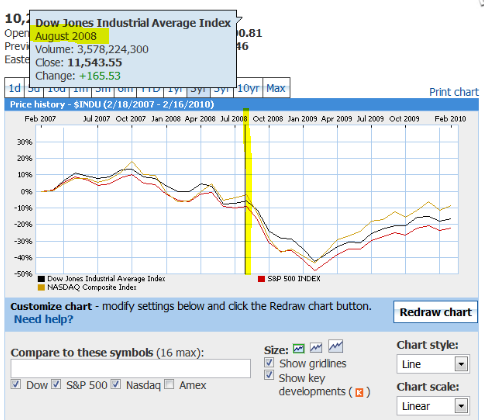The width and height of the screenshot is (484, 420).
Task: Click the Redraw chart button
Action: tap(435, 312)
